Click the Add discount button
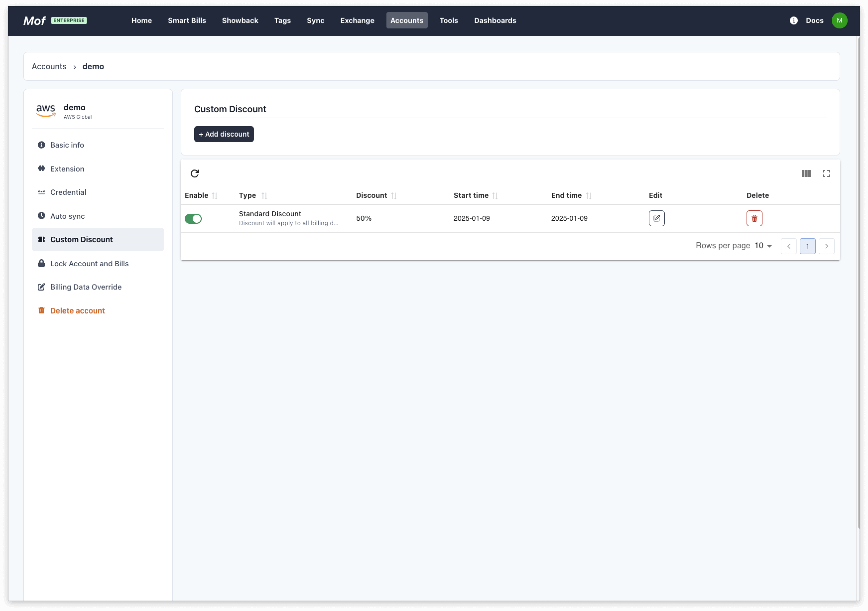 pyautogui.click(x=224, y=134)
